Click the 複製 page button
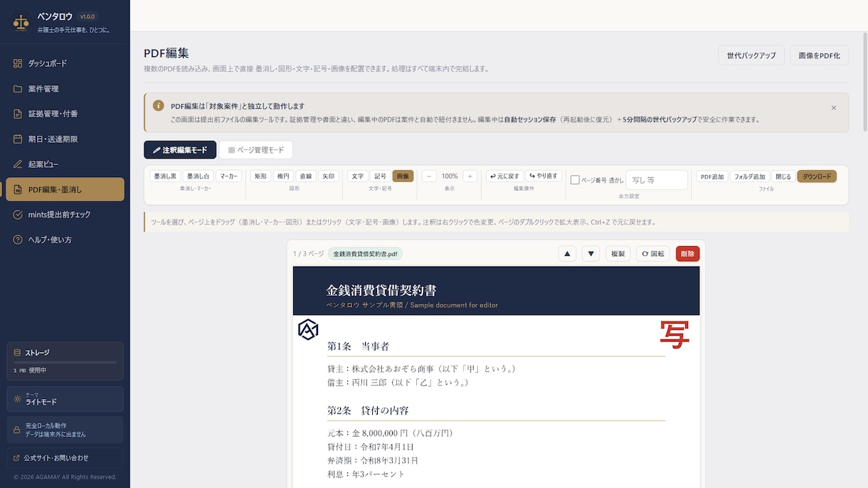The width and height of the screenshot is (868, 488). click(618, 254)
